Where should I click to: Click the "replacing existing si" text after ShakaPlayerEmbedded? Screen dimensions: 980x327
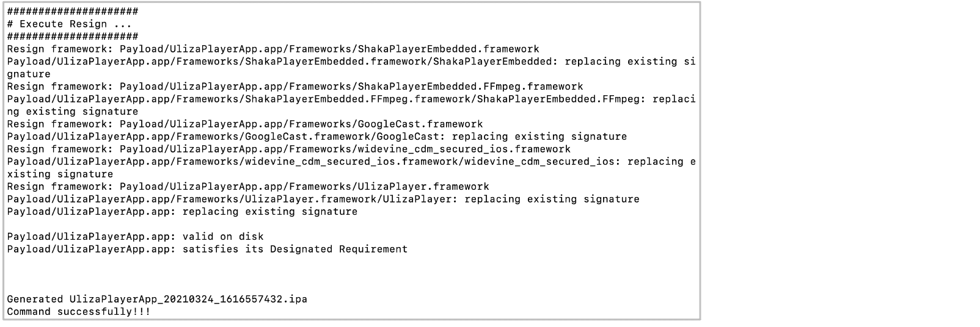(629, 62)
